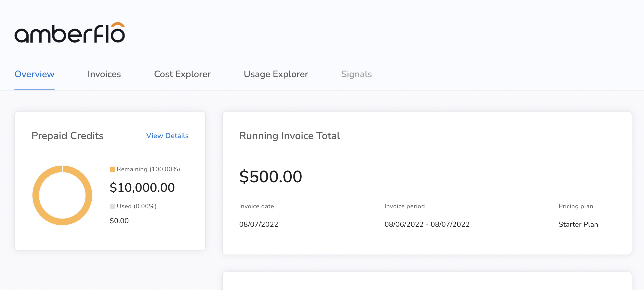Click the $10,000.00 remaining credit amount
The image size is (644, 290).
click(x=142, y=188)
